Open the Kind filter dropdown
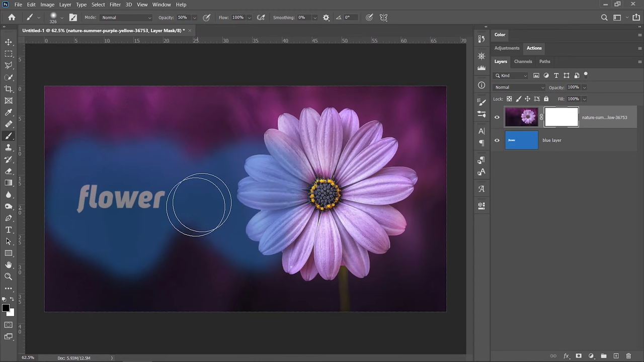644x362 pixels. (x=525, y=75)
